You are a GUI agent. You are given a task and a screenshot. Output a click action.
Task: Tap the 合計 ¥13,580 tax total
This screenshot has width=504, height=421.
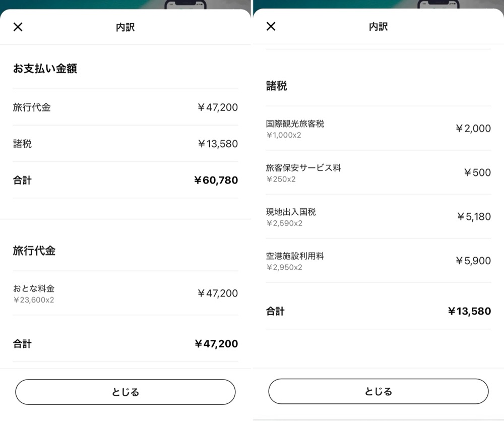(x=379, y=311)
